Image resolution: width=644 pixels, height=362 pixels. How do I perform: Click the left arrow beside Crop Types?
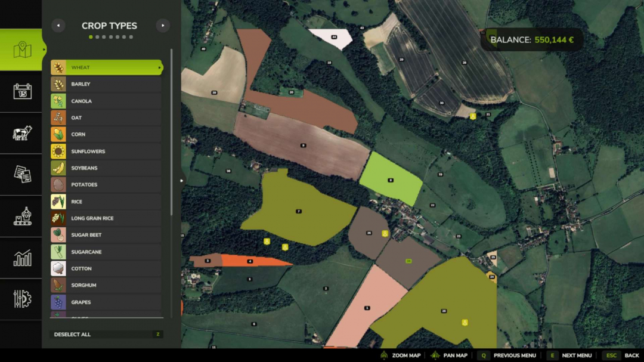[x=58, y=25]
